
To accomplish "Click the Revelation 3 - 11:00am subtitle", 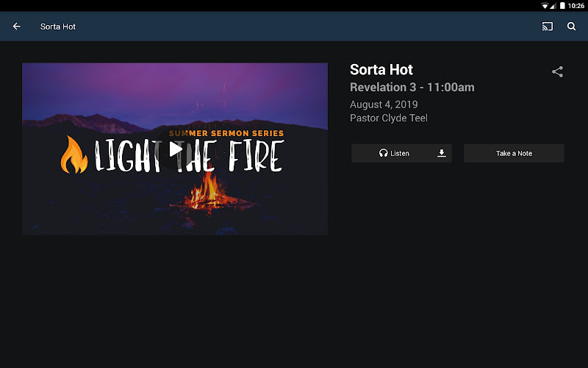I will pyautogui.click(x=412, y=87).
